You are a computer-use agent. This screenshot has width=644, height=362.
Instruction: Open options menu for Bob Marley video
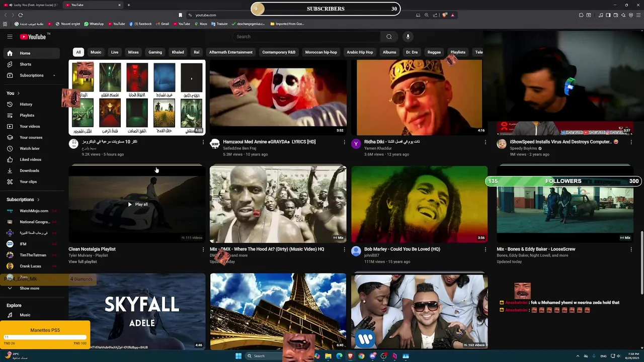[x=485, y=249]
